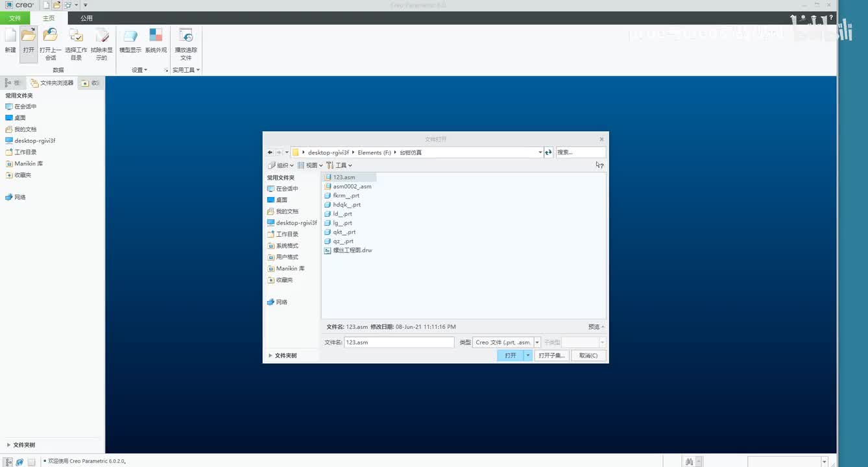Viewport: 868px width, 467px height.
Task: Click the 打开 button in dialog
Action: pyautogui.click(x=511, y=355)
